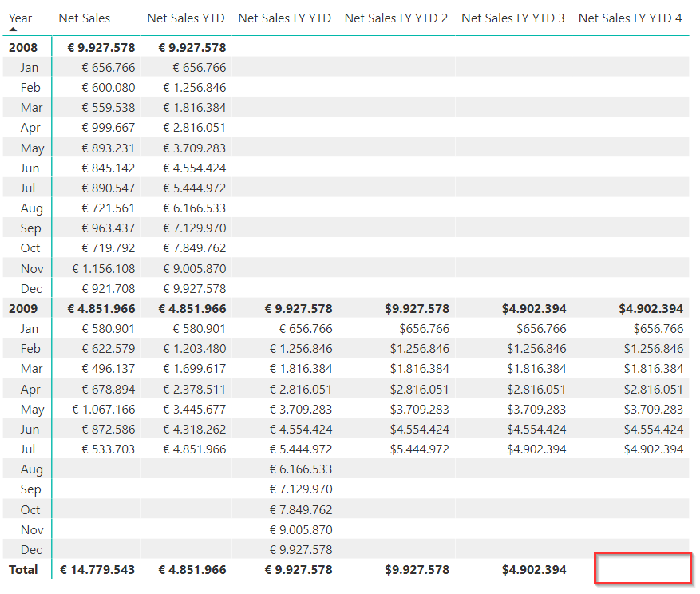This screenshot has width=700, height=594.
Task: Click the Net Sales LY YTD 3 header
Action: 513,18
